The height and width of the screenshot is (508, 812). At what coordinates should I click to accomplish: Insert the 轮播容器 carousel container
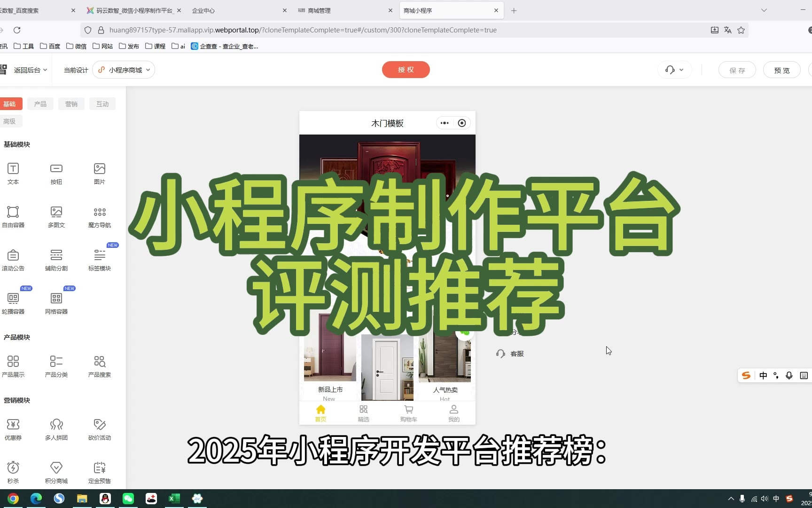pos(13,303)
